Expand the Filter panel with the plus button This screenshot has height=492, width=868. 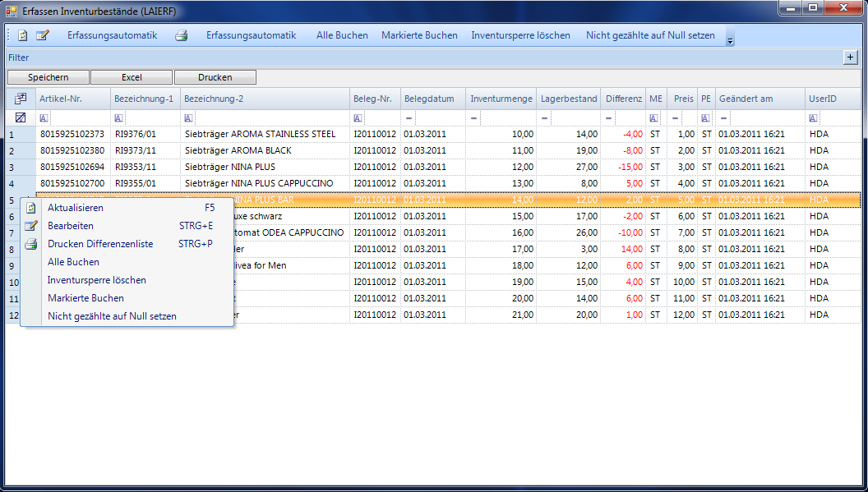[851, 57]
